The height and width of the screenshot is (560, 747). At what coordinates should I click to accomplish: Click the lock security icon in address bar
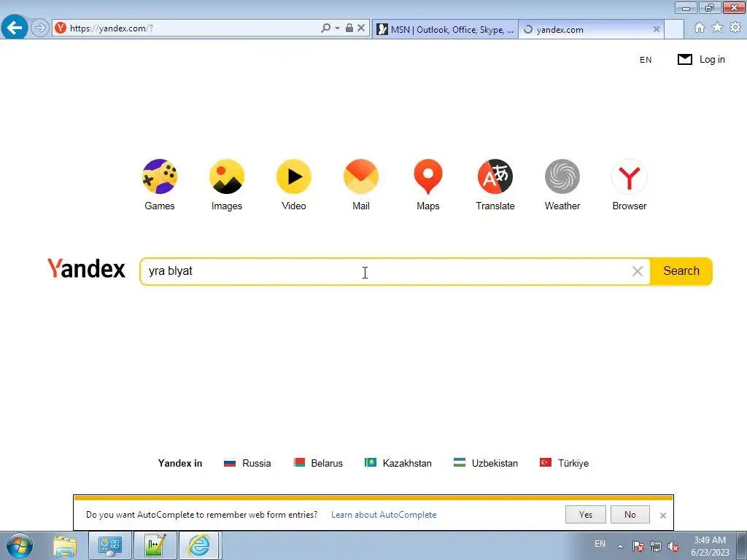[x=349, y=28]
